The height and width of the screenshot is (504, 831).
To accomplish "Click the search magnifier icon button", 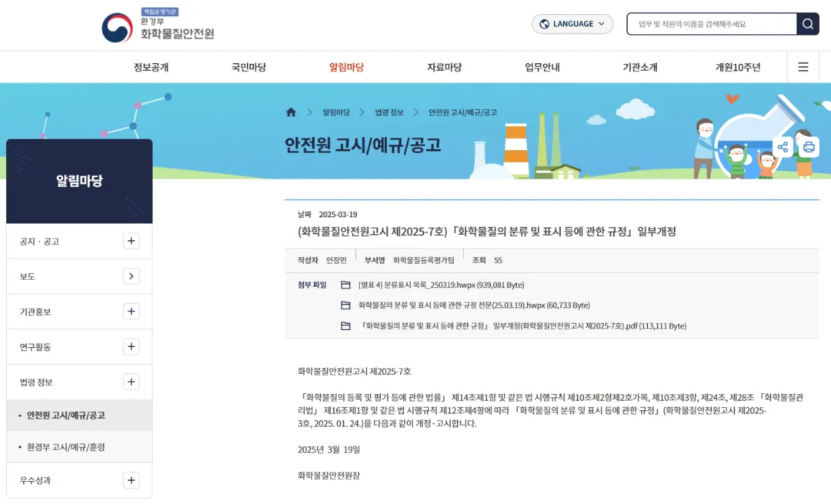I will tap(808, 24).
